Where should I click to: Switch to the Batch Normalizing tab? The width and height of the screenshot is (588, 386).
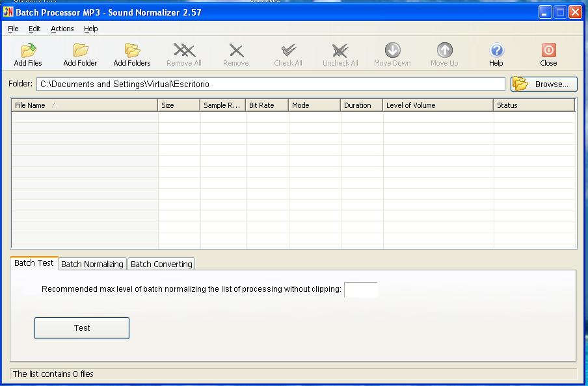[x=92, y=264]
